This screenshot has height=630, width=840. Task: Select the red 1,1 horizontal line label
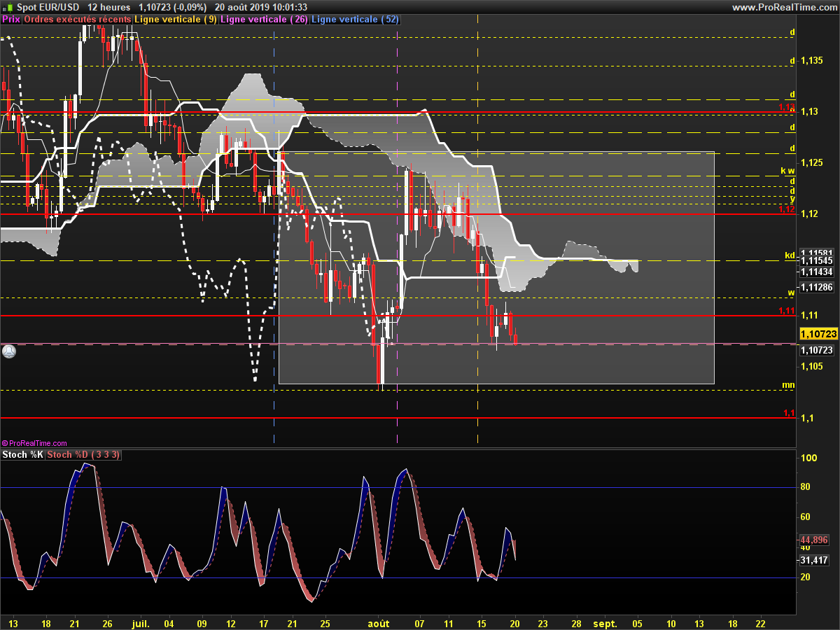pyautogui.click(x=789, y=413)
